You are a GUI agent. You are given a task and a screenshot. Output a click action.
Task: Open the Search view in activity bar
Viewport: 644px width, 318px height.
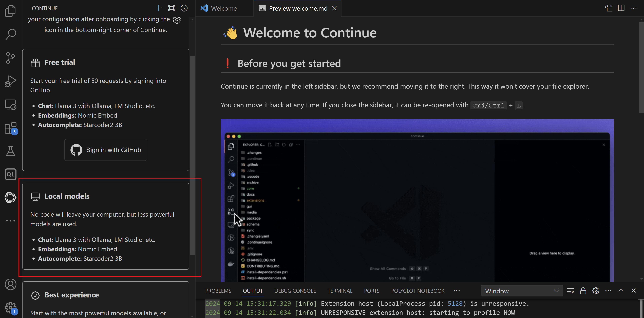(x=10, y=34)
